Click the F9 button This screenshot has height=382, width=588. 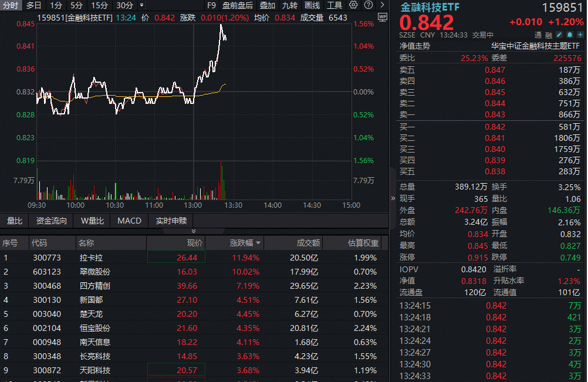point(212,5)
